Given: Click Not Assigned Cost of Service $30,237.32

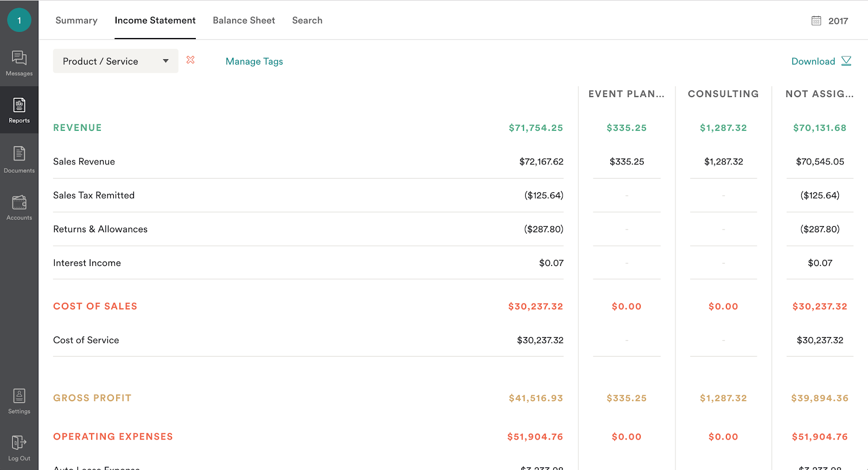Looking at the screenshot, I should click(x=820, y=340).
